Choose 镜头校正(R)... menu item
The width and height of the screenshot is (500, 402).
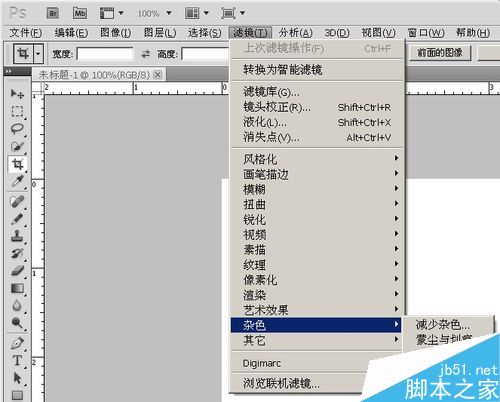coord(317,107)
